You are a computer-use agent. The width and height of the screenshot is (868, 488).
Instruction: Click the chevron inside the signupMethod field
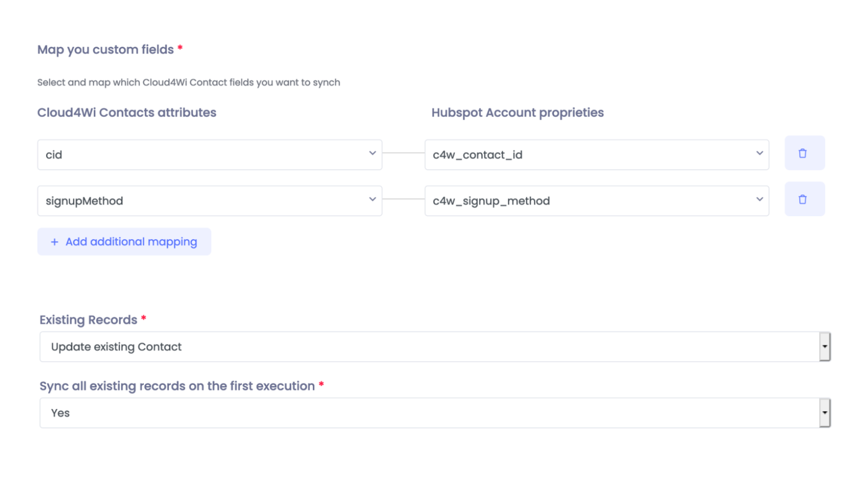point(372,200)
